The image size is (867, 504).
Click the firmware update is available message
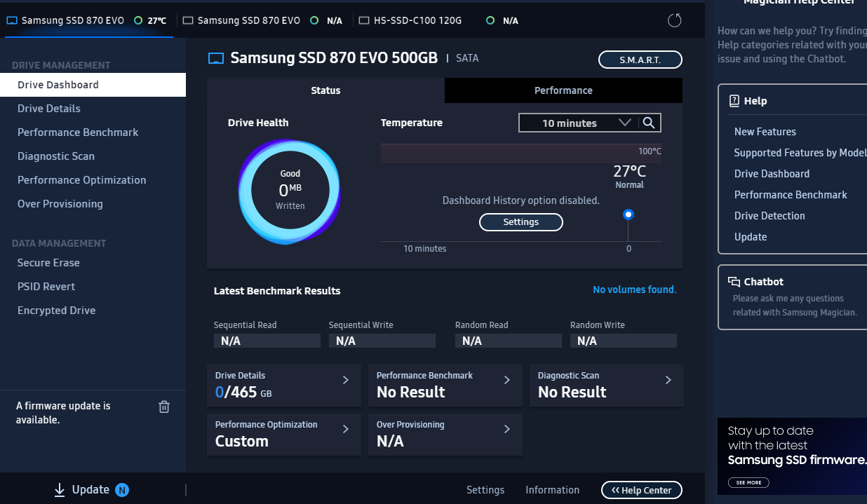click(63, 413)
